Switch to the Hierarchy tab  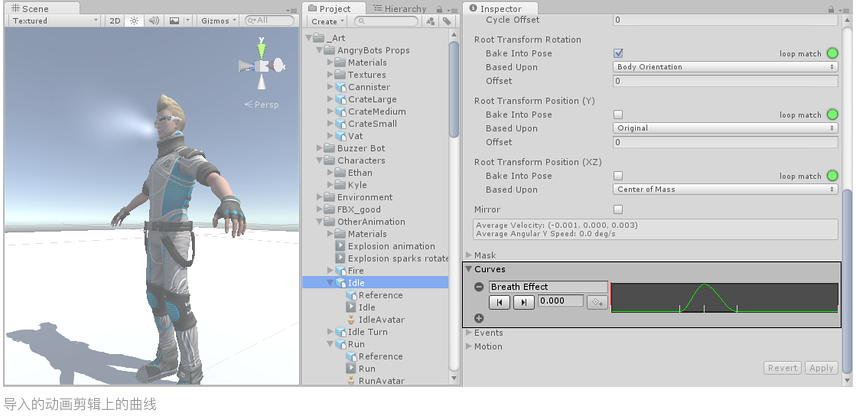(x=400, y=9)
